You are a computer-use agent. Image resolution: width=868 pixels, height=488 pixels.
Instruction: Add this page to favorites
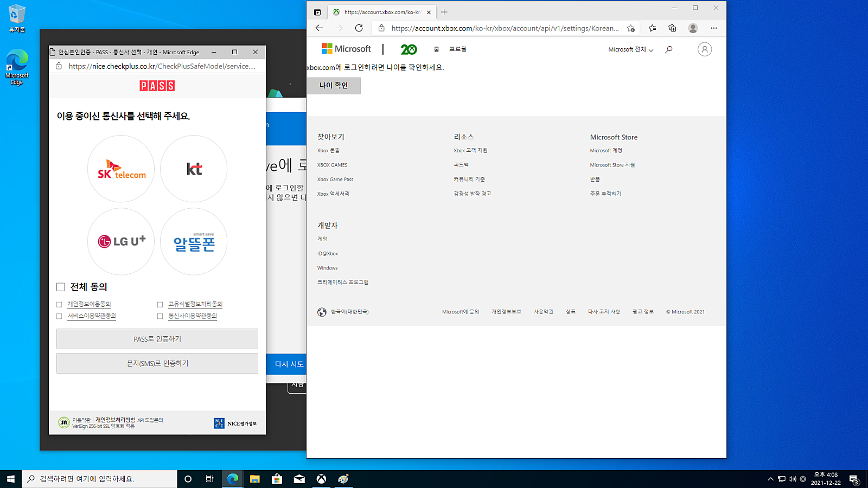[631, 28]
